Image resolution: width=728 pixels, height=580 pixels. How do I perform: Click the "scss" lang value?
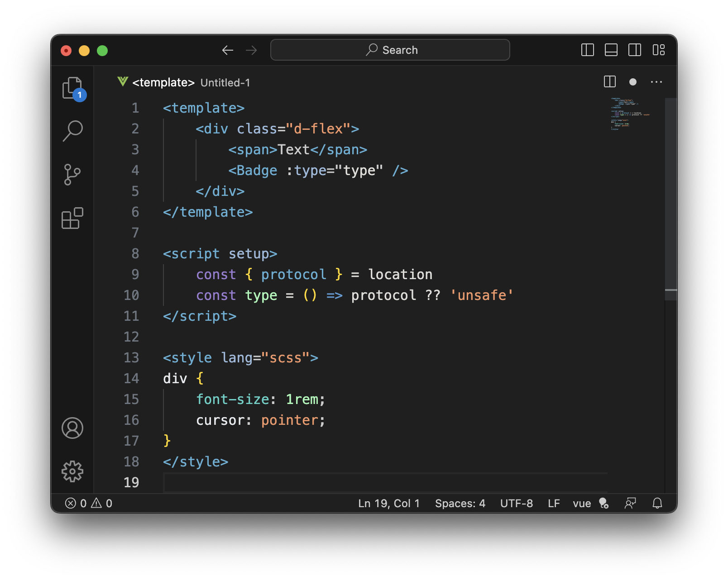[x=285, y=358]
